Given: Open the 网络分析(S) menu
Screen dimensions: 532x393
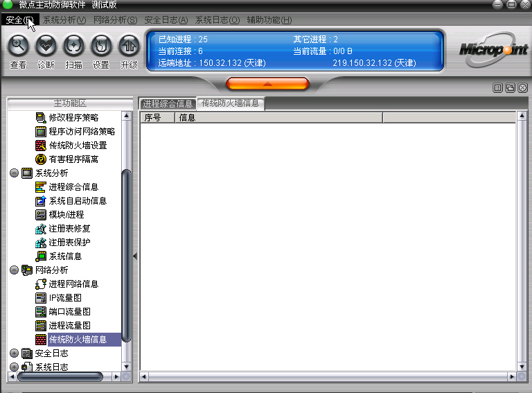Looking at the screenshot, I should (116, 20).
